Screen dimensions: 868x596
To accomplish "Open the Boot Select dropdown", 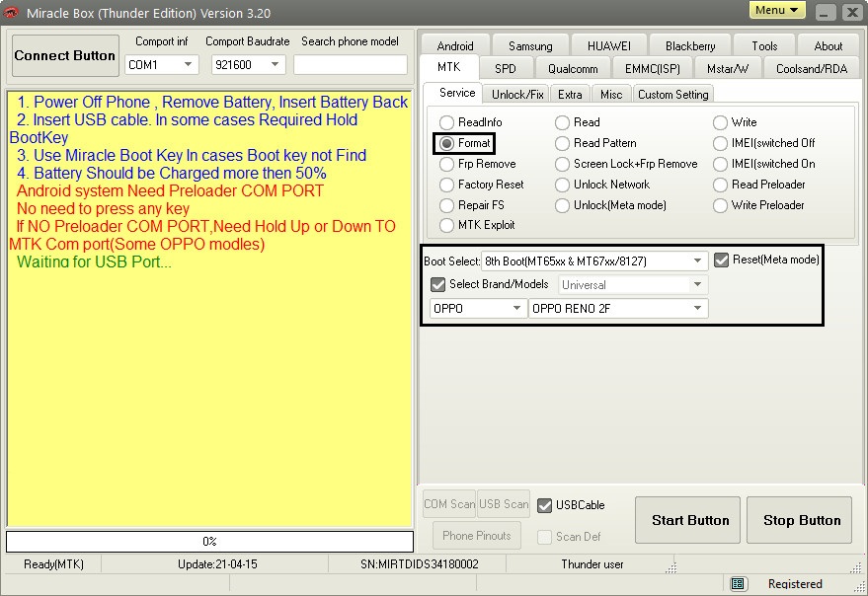I will [x=594, y=261].
